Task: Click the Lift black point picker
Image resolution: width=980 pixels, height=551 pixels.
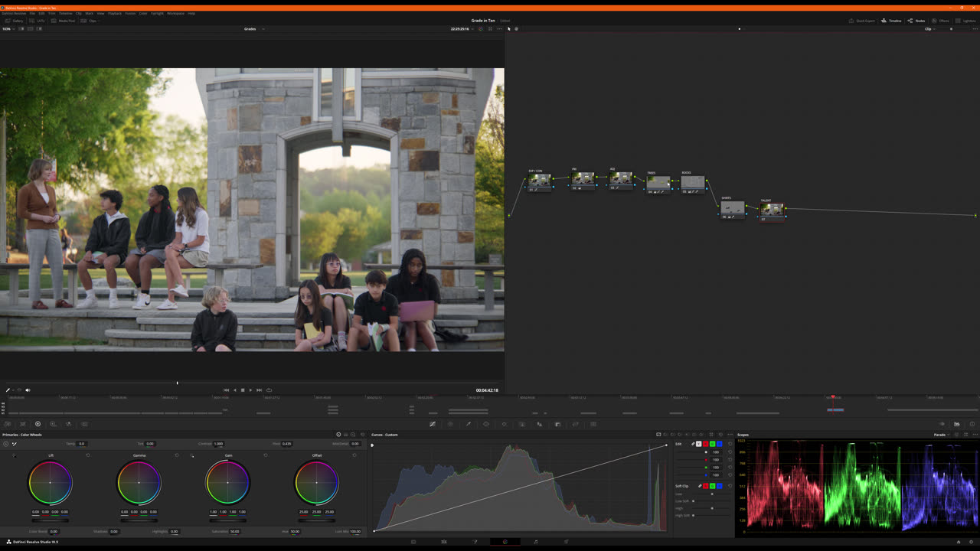Action: pos(14,455)
